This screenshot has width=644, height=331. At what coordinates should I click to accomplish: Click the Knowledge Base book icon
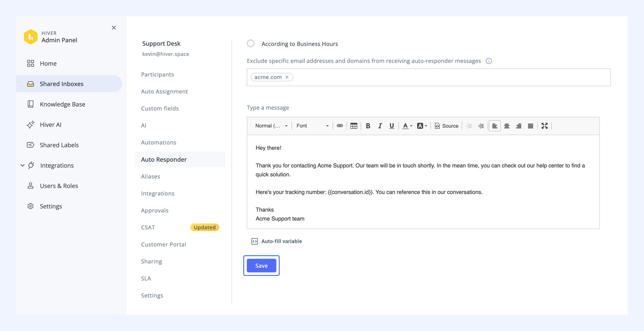31,104
